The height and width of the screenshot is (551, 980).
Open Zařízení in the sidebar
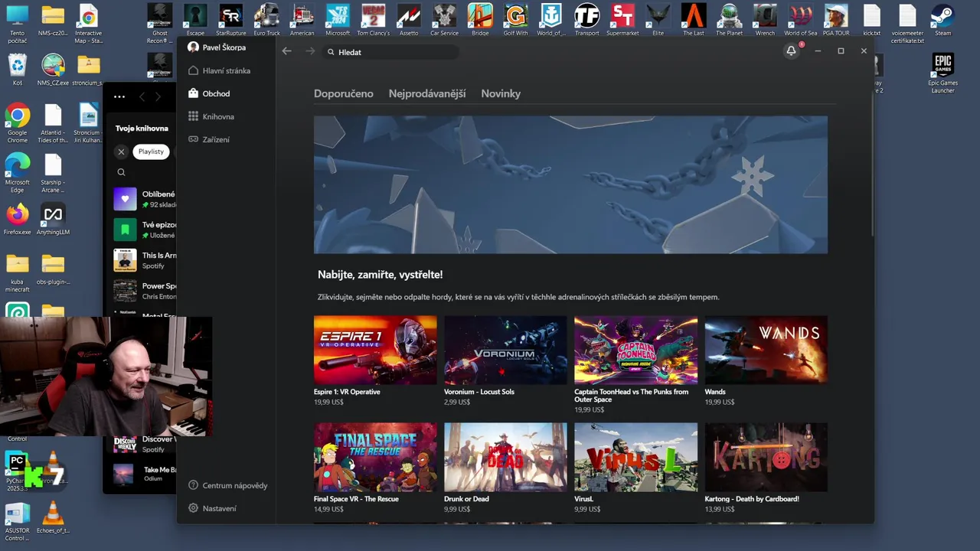pyautogui.click(x=209, y=139)
